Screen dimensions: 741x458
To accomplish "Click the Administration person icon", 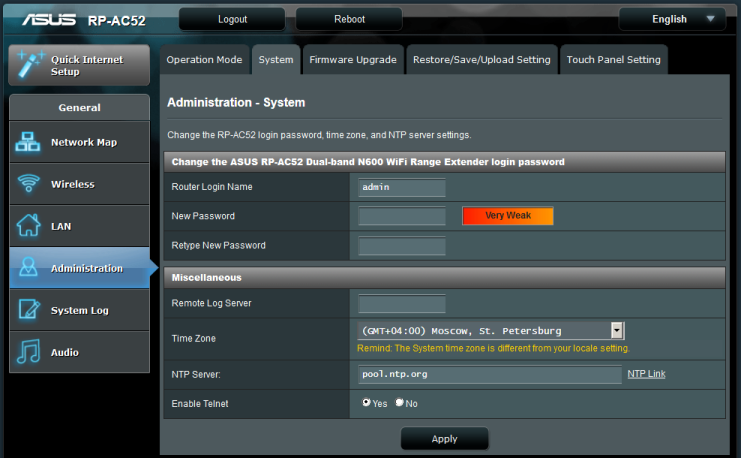I will pos(28,268).
